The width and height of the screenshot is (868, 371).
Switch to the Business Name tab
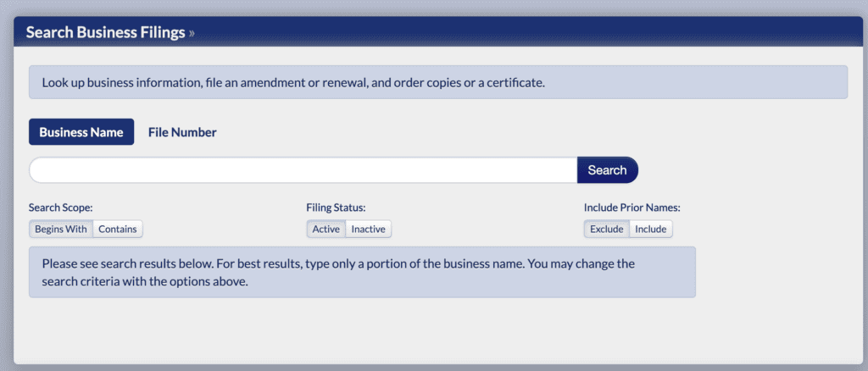[x=81, y=132]
